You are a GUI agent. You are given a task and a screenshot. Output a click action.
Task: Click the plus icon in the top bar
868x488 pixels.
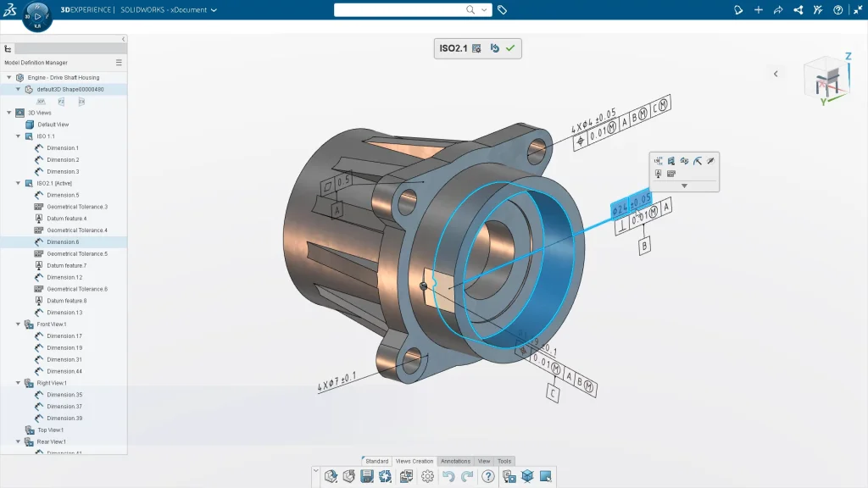pyautogui.click(x=757, y=9)
